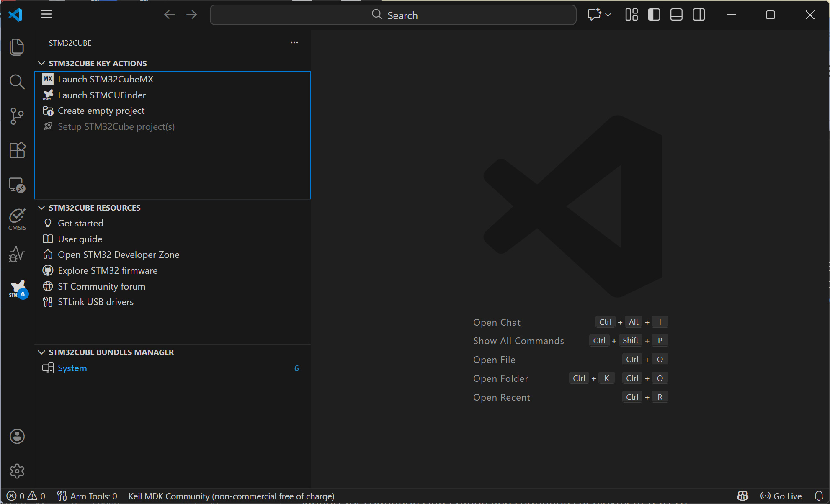Open the STM32Cube view with badge

point(18,288)
